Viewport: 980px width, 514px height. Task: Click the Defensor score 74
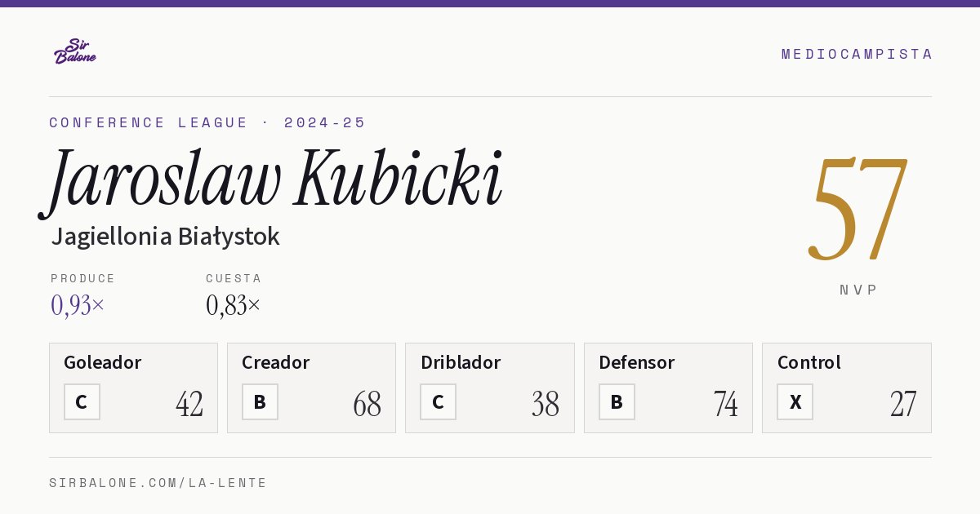(725, 404)
